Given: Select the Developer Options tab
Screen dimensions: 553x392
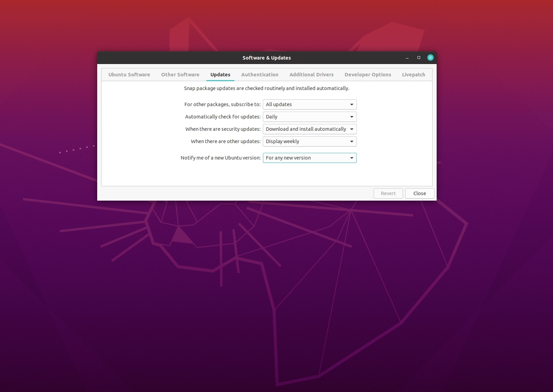Looking at the screenshot, I should coord(368,74).
